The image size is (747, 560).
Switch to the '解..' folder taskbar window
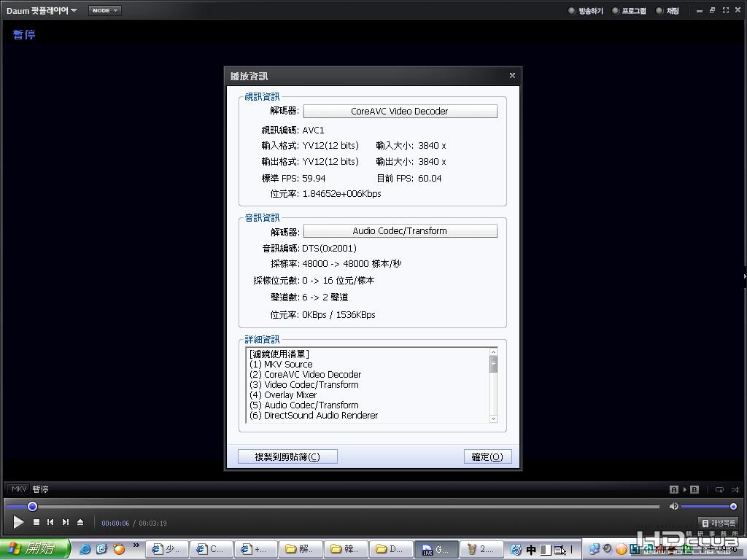pyautogui.click(x=301, y=549)
